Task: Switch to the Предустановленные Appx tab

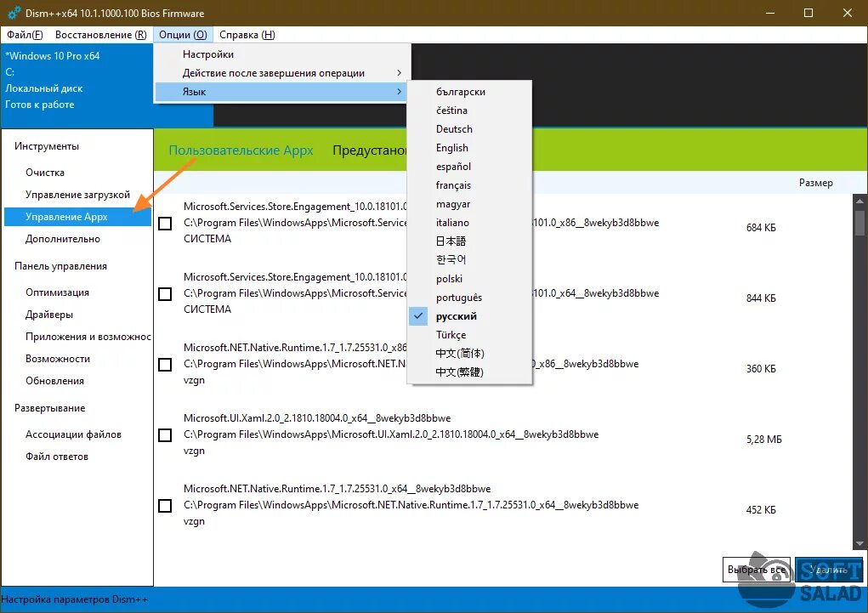Action: pyautogui.click(x=369, y=150)
